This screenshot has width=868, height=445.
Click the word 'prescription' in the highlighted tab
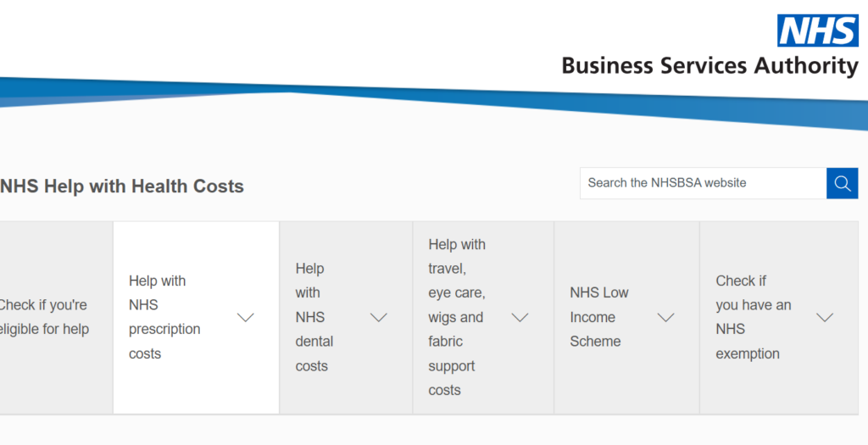coord(164,330)
